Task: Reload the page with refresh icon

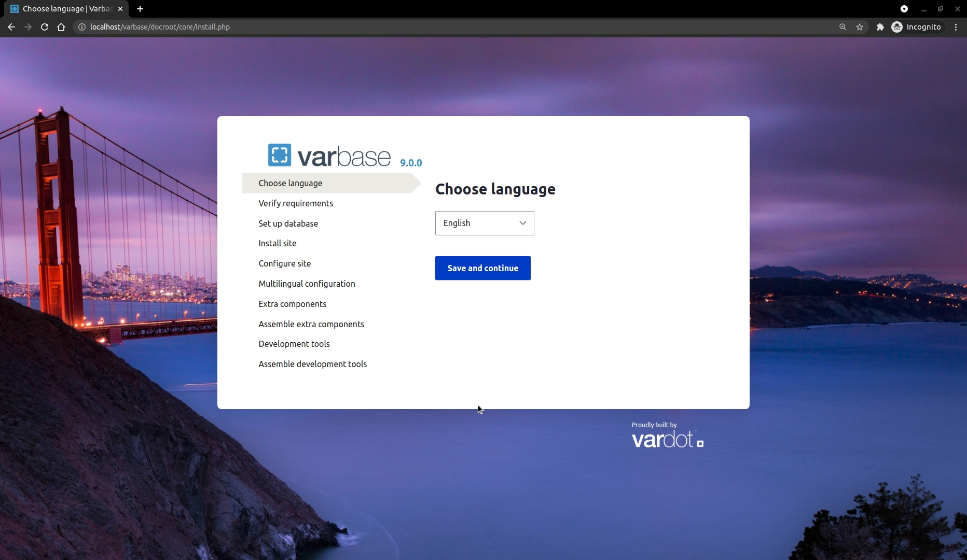Action: (45, 27)
